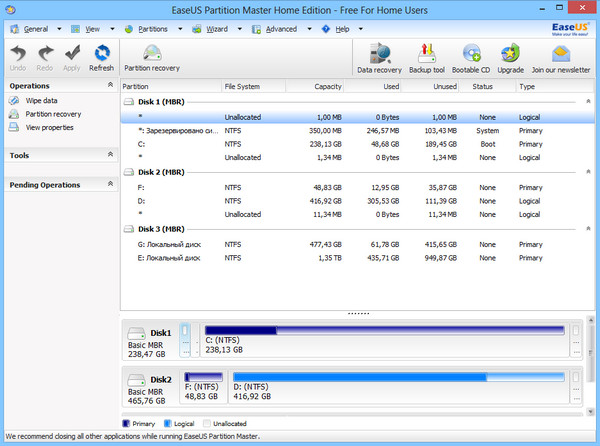The height and width of the screenshot is (446, 600).
Task: Sort by the Used column header
Action: click(x=372, y=86)
